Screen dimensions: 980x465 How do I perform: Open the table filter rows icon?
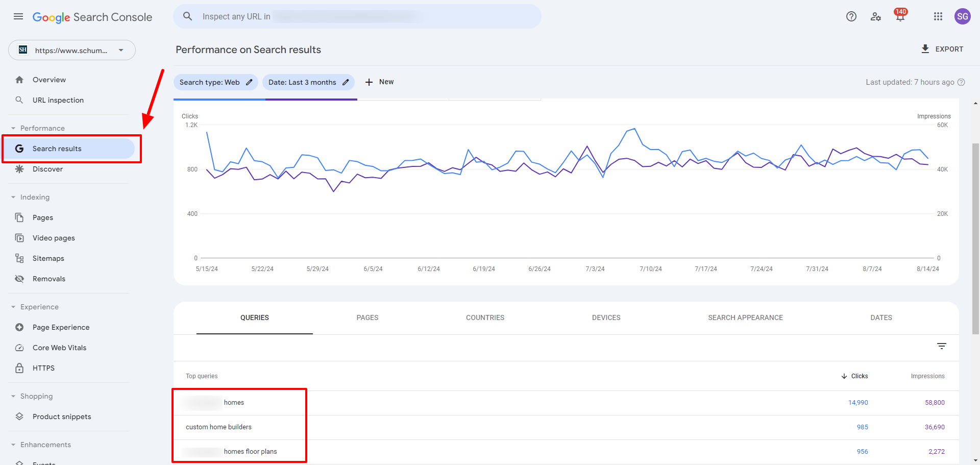(x=942, y=346)
